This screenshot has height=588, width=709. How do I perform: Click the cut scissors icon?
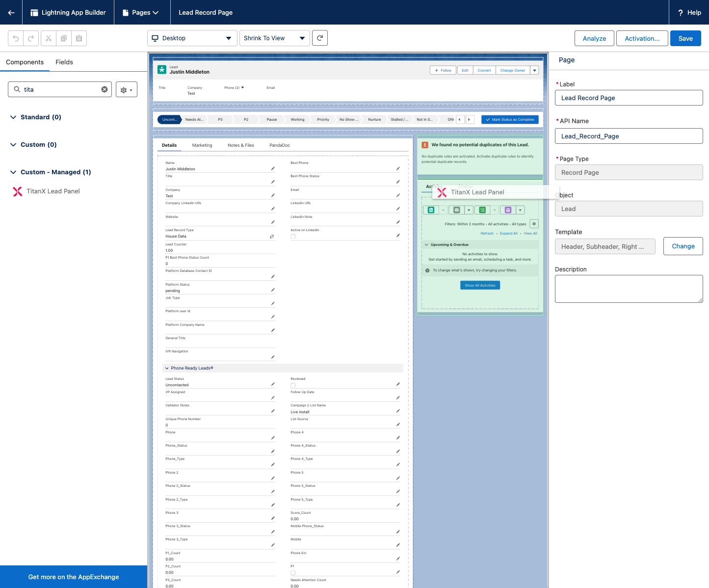[x=49, y=38]
